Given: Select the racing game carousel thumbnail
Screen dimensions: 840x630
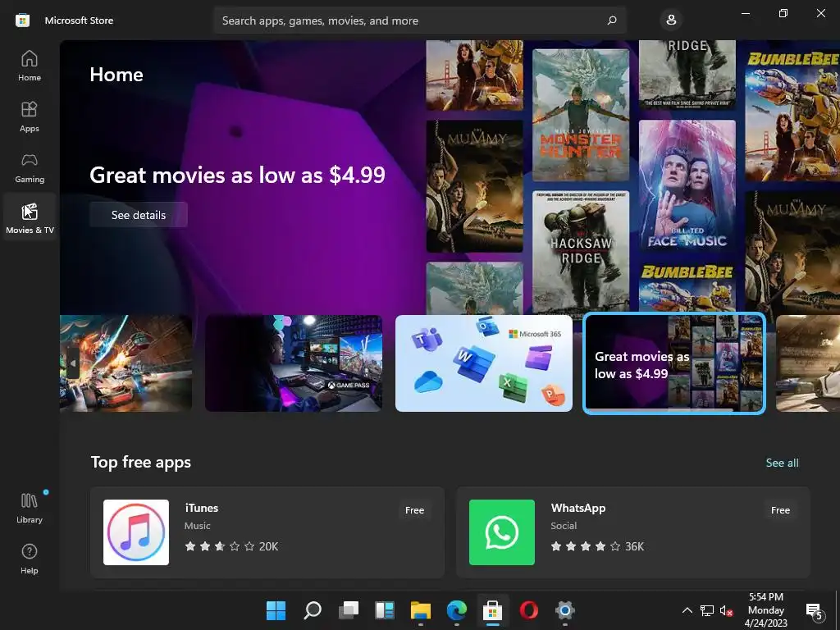Looking at the screenshot, I should (x=126, y=363).
